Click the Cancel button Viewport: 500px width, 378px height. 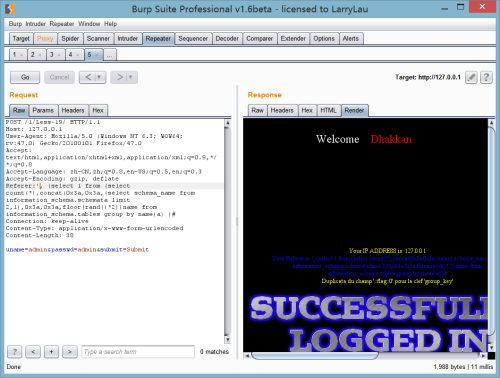(59, 77)
